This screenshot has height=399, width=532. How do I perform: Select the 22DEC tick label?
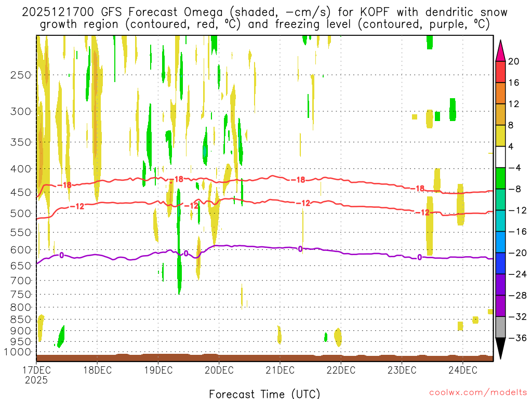coord(341,370)
